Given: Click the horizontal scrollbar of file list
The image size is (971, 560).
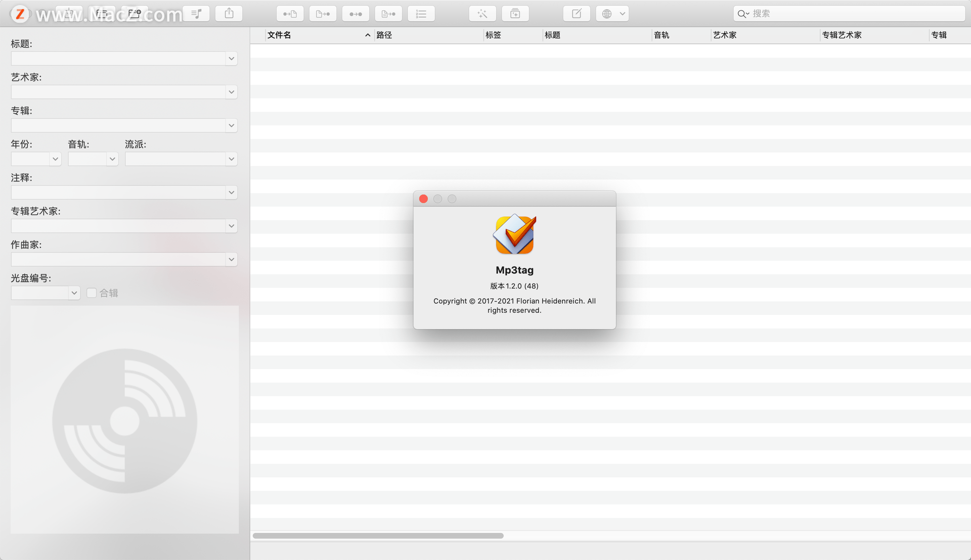Looking at the screenshot, I should point(378,536).
